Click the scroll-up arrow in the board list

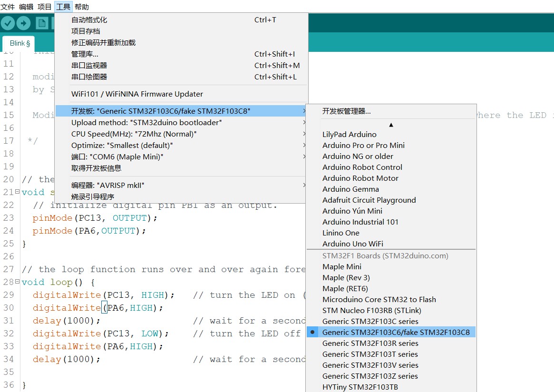point(391,125)
